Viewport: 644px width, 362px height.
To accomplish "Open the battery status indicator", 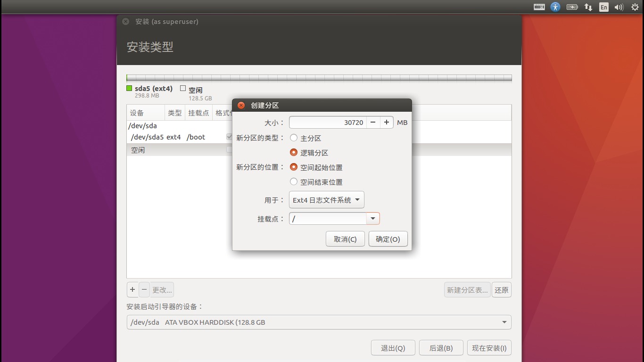I will tap(572, 7).
